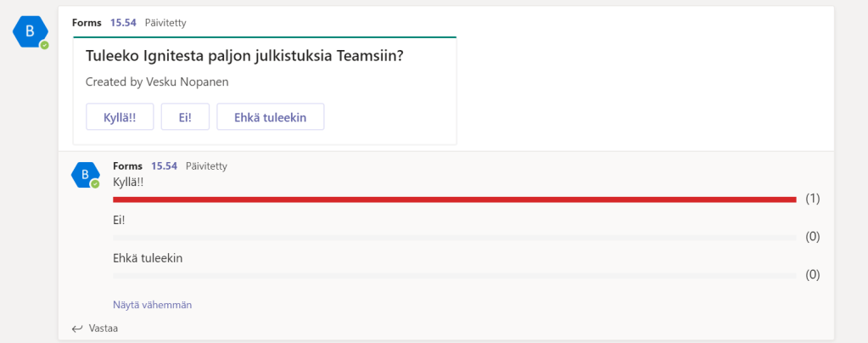
Task: Click the green presence badge on the large avatar
Action: pyautogui.click(x=44, y=45)
